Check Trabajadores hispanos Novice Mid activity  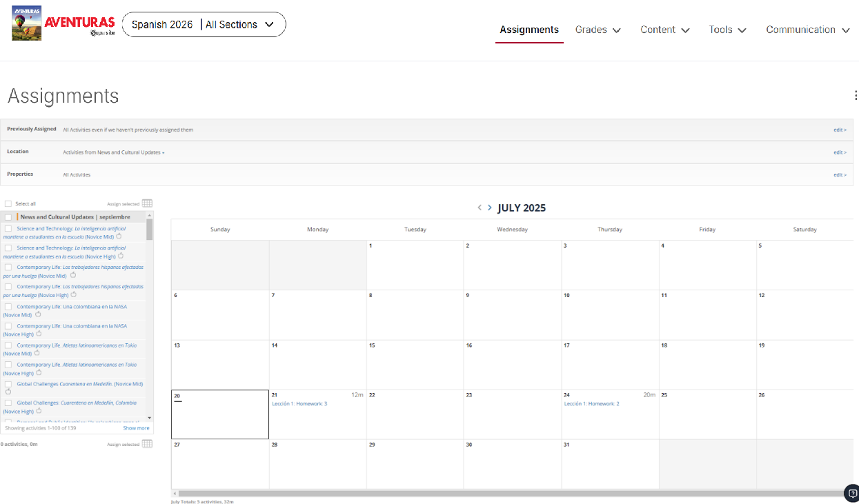coord(8,267)
